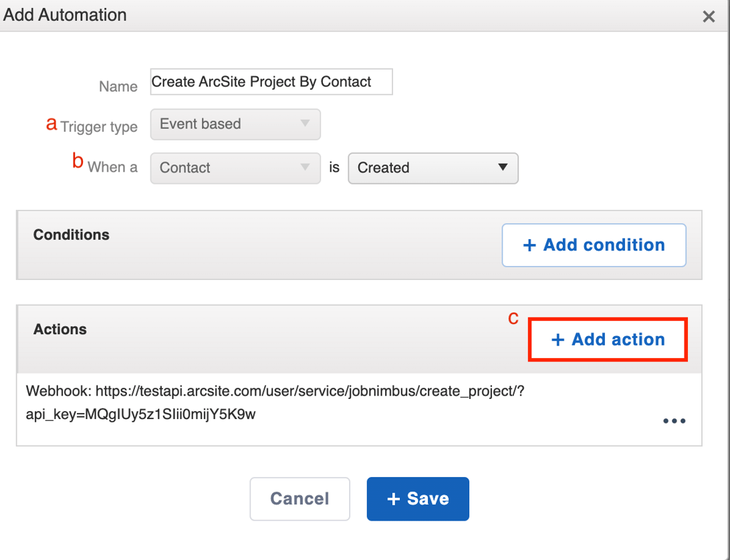Image resolution: width=730 pixels, height=560 pixels.
Task: Click the plus sign inside Add condition
Action: 529,245
